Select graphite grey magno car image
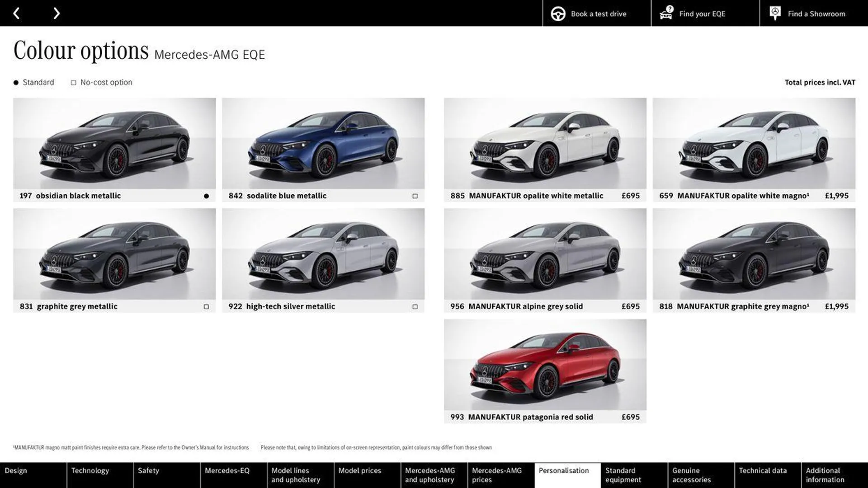Screen dimensions: 868x488 click(754, 254)
